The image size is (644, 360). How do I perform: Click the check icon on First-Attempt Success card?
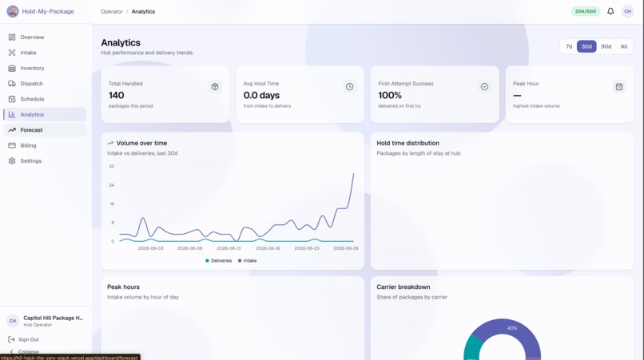[x=485, y=87]
